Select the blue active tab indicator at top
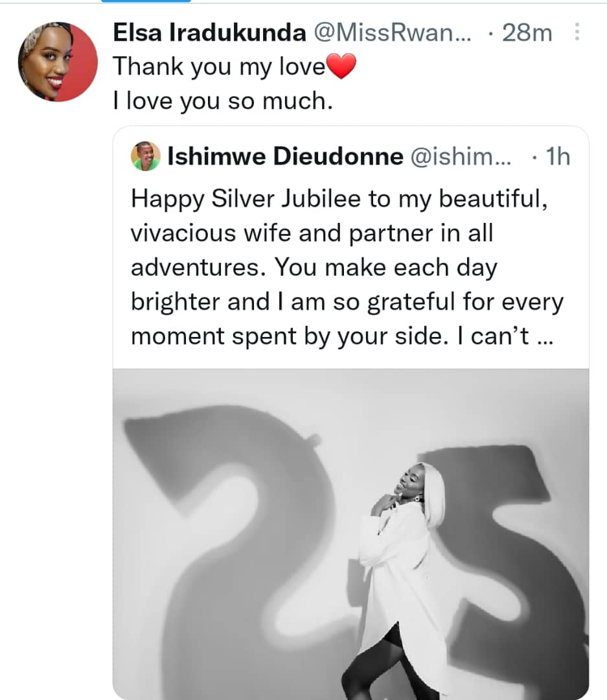This screenshot has height=700, width=607. click(146, 1)
